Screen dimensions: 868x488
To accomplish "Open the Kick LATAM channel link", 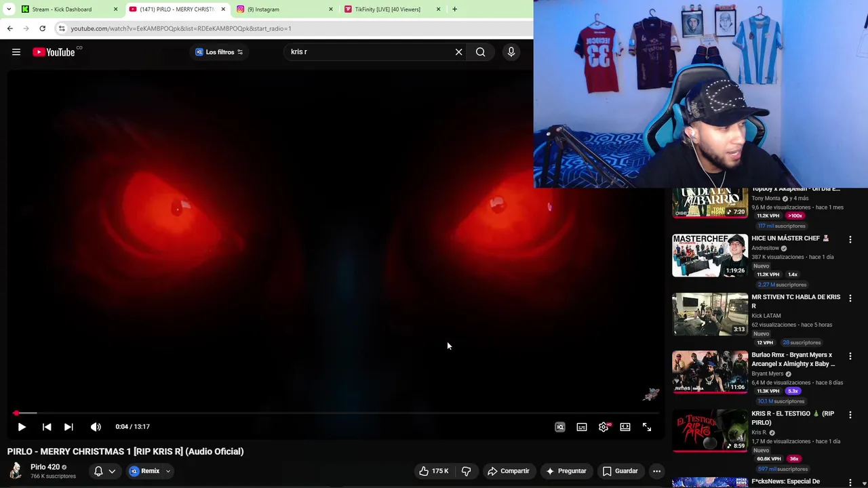I will (x=766, y=316).
